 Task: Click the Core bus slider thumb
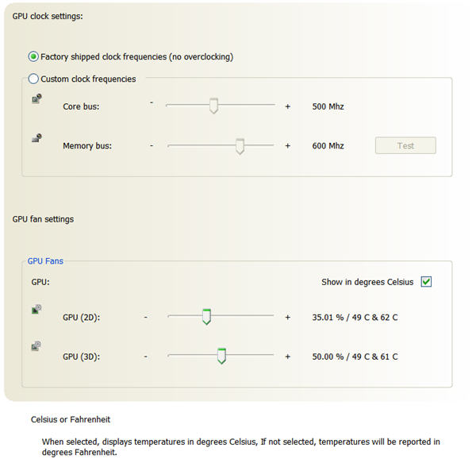213,106
